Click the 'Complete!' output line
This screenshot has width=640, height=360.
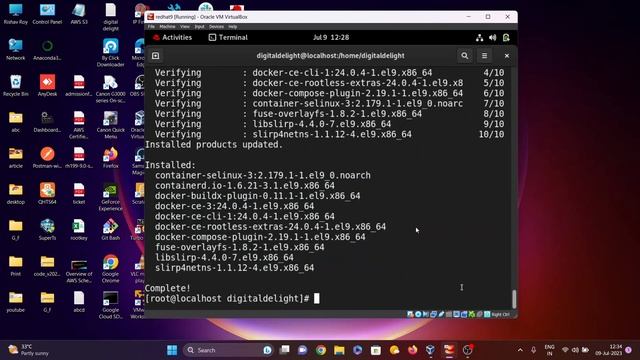(168, 288)
